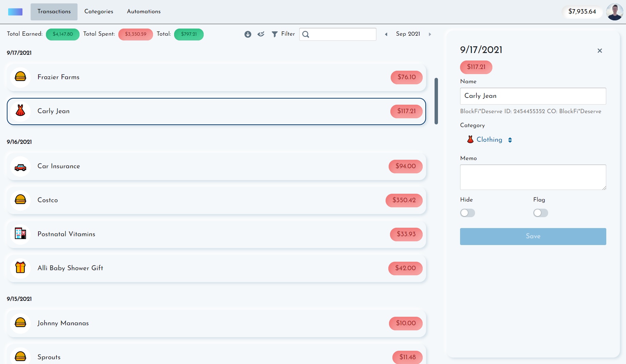Click the Clothing dress icon in detail panel
626x364 pixels.
tap(470, 139)
